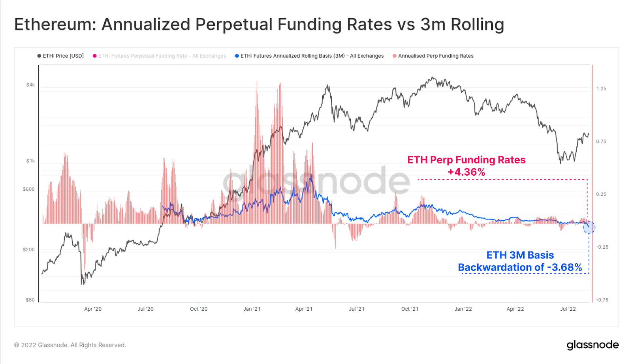Click the blue dashed circle marker at chart end
This screenshot has height=364, width=632.
tap(589, 227)
